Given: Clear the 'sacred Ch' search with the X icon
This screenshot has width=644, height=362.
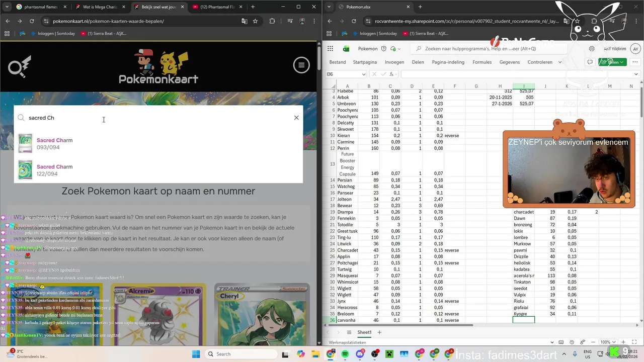Looking at the screenshot, I should (296, 118).
